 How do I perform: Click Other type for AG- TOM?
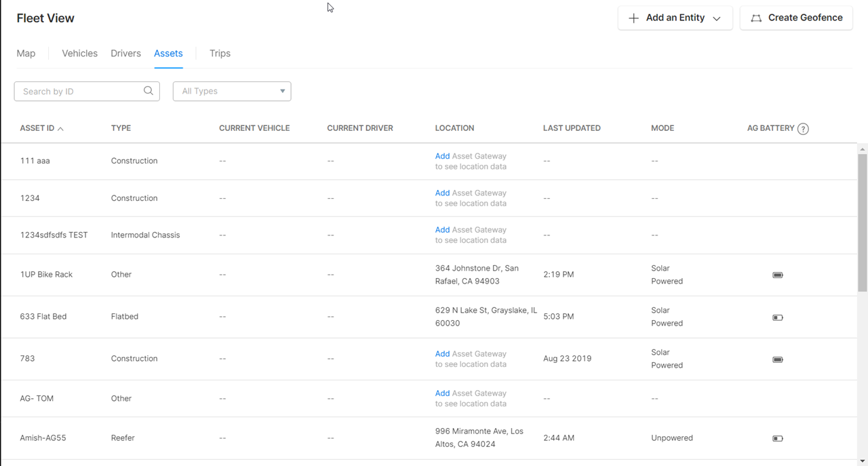click(121, 398)
